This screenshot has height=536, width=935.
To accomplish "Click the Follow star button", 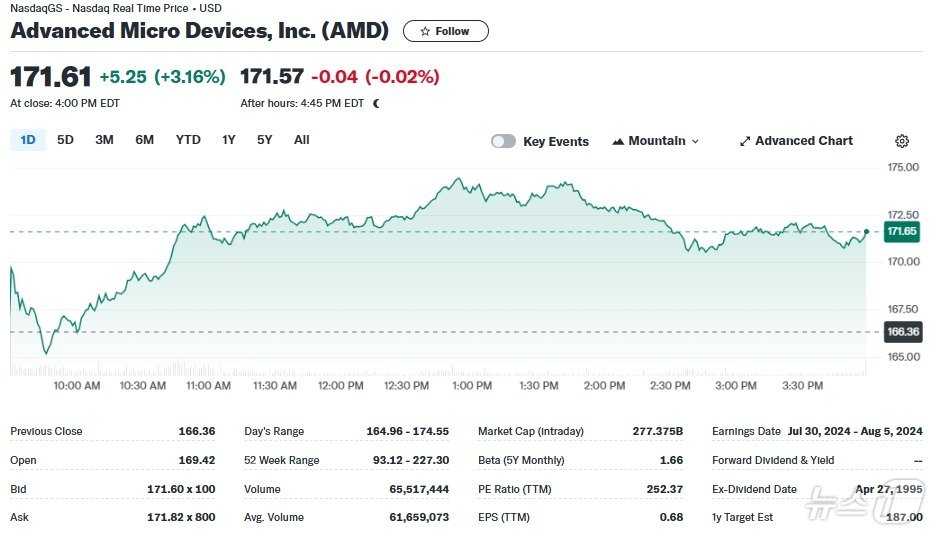I will coord(445,31).
